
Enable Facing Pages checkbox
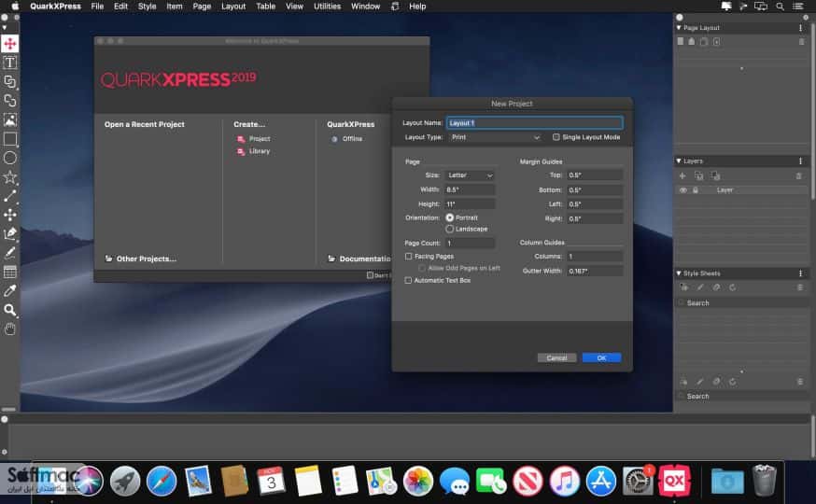click(x=409, y=257)
